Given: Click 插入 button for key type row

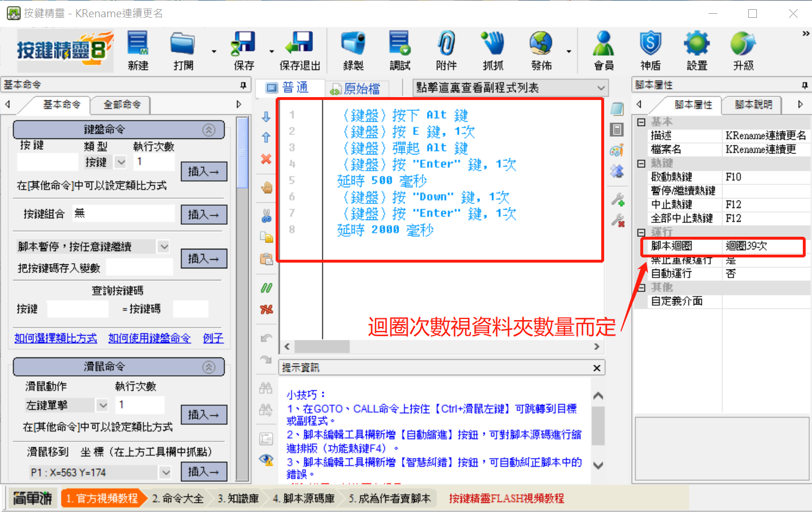Looking at the screenshot, I should pos(204,171).
